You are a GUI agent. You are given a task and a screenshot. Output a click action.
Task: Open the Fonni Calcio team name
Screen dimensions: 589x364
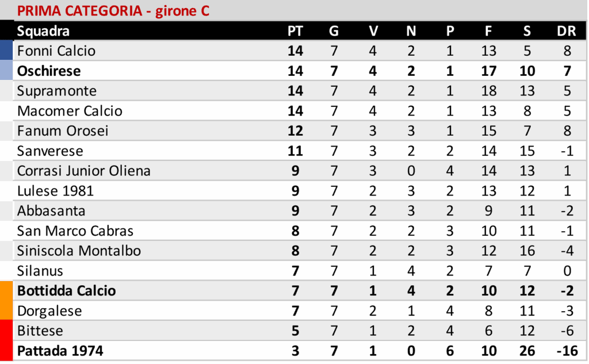click(56, 51)
